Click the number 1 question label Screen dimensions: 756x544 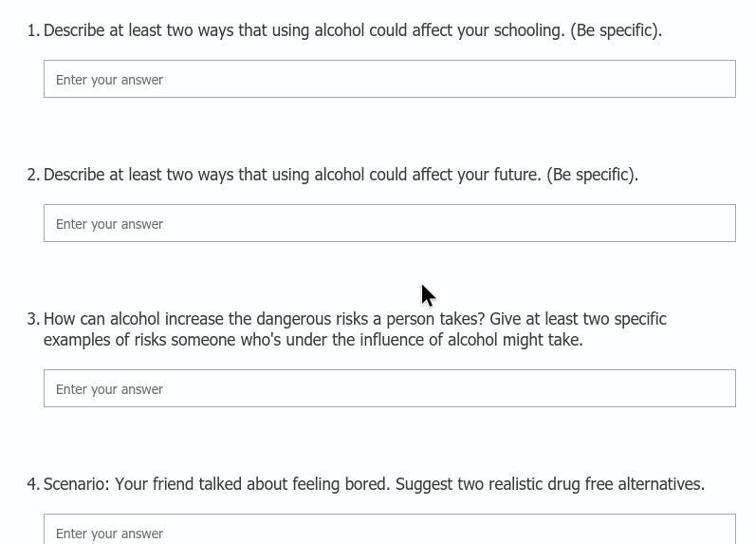click(33, 30)
